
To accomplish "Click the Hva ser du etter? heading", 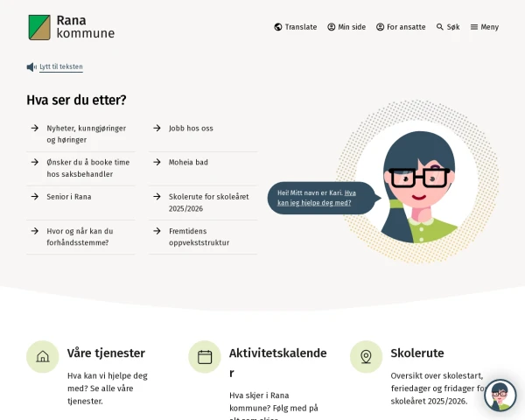I will pyautogui.click(x=76, y=100).
